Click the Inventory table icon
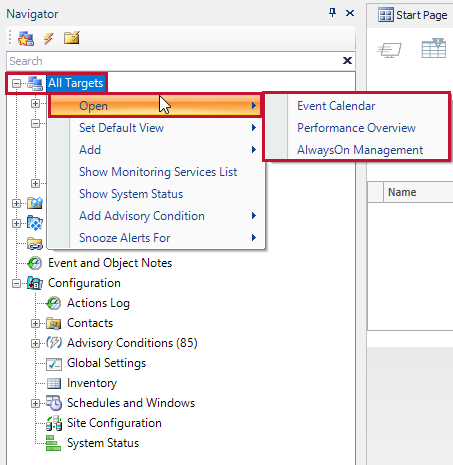 tap(54, 384)
